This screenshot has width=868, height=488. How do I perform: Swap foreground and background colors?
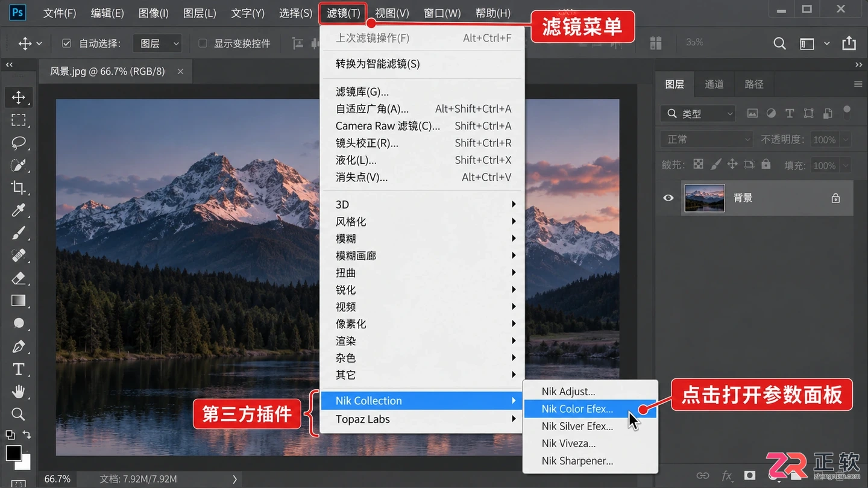tap(27, 434)
